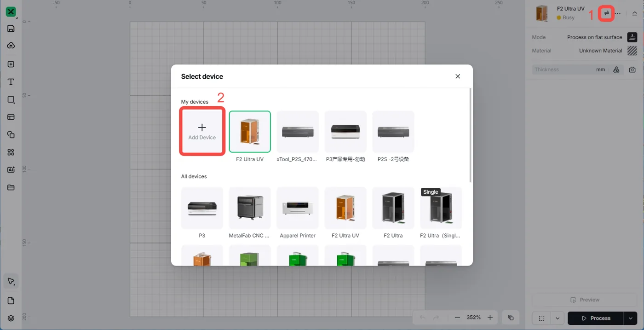Click the duplicate canvas icon near zoom controls
The width and height of the screenshot is (644, 330).
point(511,318)
